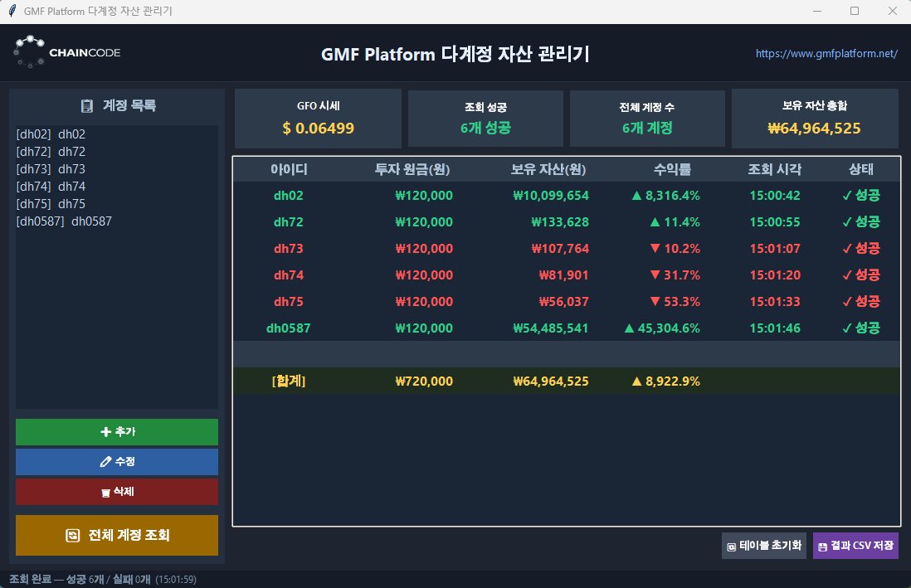Click return rate 45,304.6%
The width and height of the screenshot is (911, 588).
click(662, 328)
